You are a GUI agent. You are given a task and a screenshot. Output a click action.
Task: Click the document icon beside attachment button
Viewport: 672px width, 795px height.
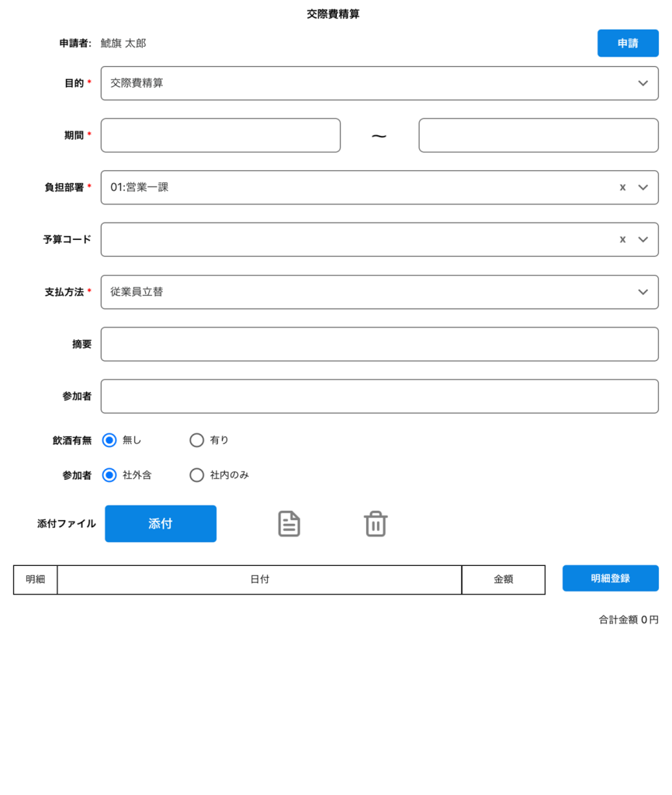[x=289, y=524]
